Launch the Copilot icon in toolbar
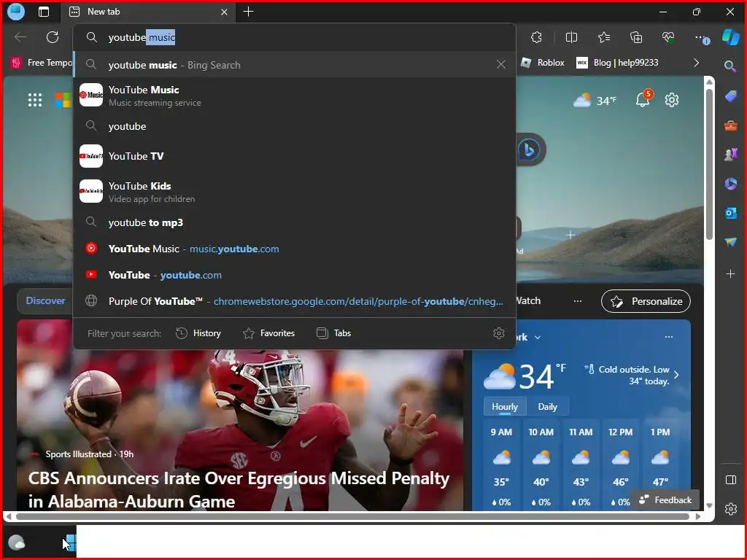The height and width of the screenshot is (560, 747). point(731,37)
